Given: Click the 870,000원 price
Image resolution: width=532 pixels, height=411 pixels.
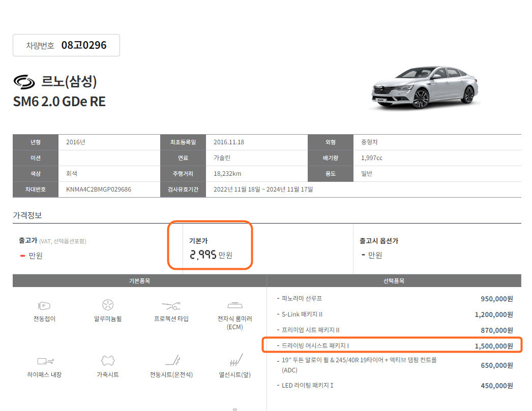Looking at the screenshot, I should (497, 330).
